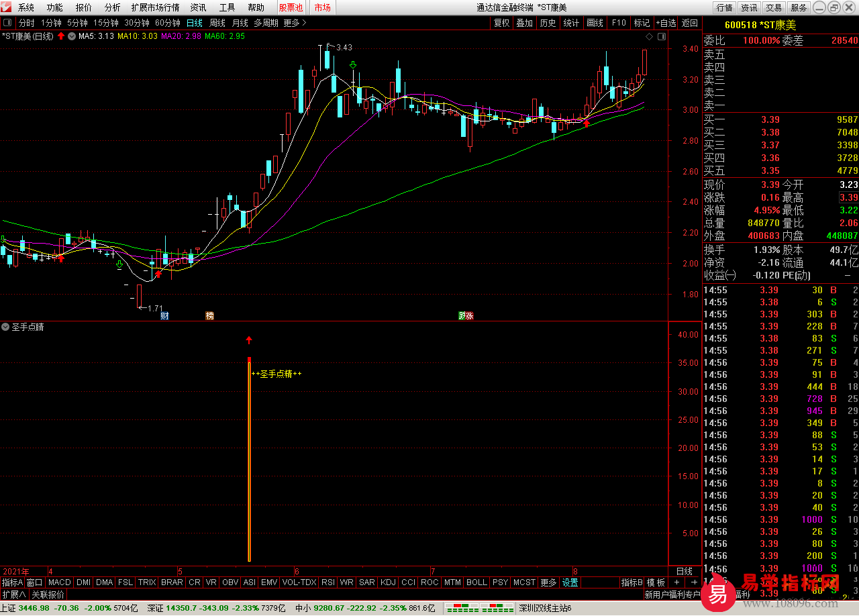The height and width of the screenshot is (616, 859).
Task: Click the 交易 button in title bar
Action: pos(774,7)
